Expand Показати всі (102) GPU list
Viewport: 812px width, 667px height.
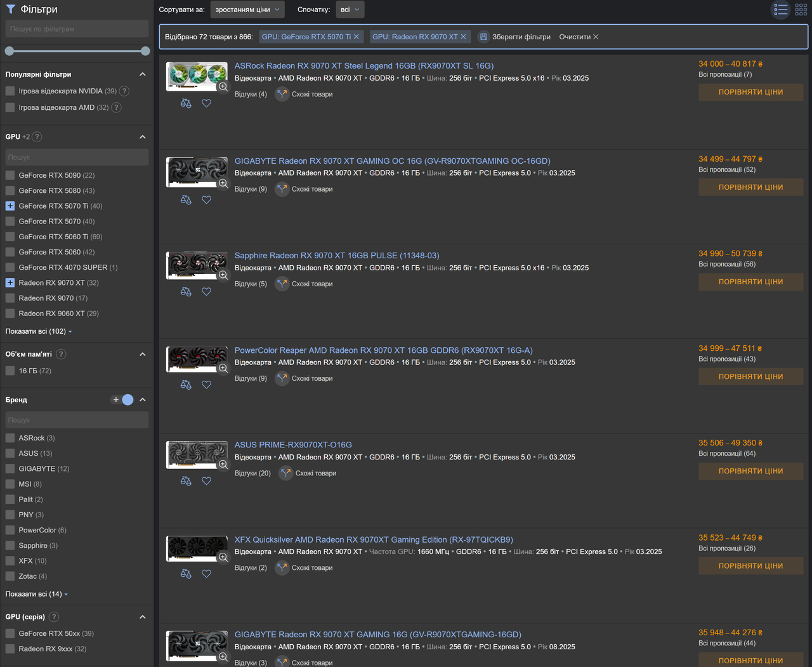pyautogui.click(x=39, y=331)
